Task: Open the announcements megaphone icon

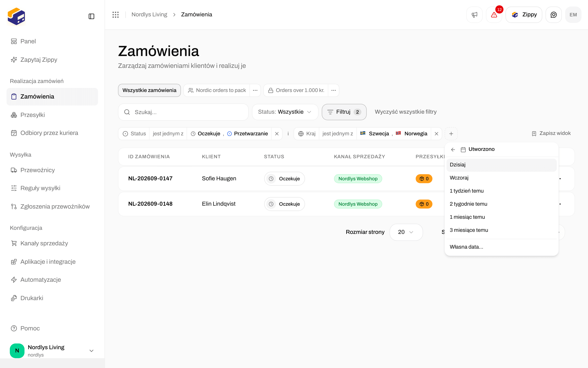Action: tap(474, 15)
